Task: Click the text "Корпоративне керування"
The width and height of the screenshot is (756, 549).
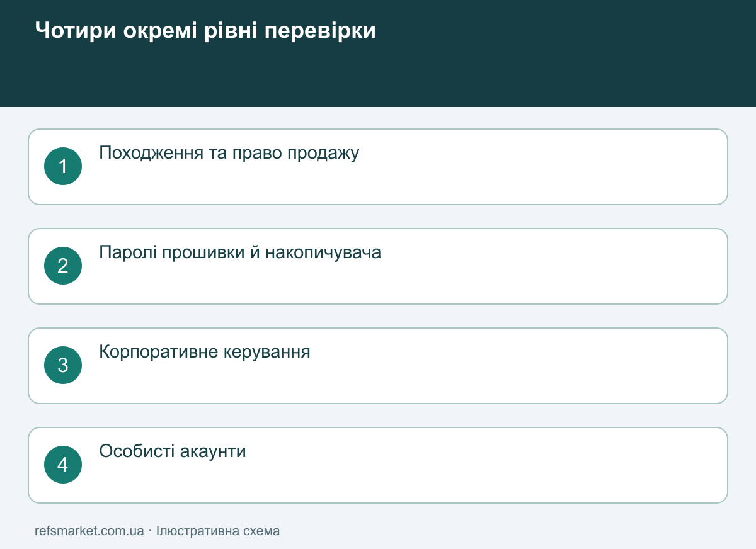Action: point(205,352)
